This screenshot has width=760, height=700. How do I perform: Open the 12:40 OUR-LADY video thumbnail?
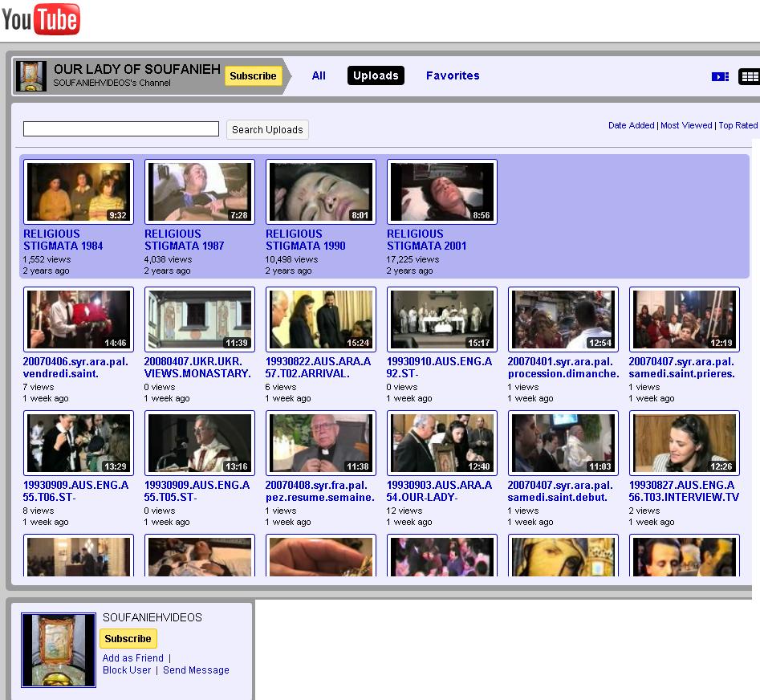[442, 443]
